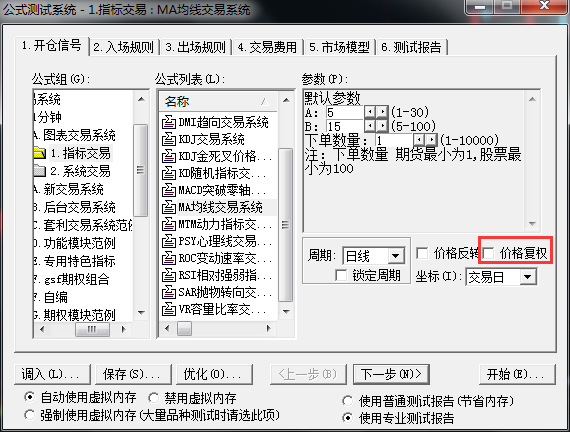Click the VR容量比率交 formula icon
570x432 pixels.
pyautogui.click(x=169, y=309)
